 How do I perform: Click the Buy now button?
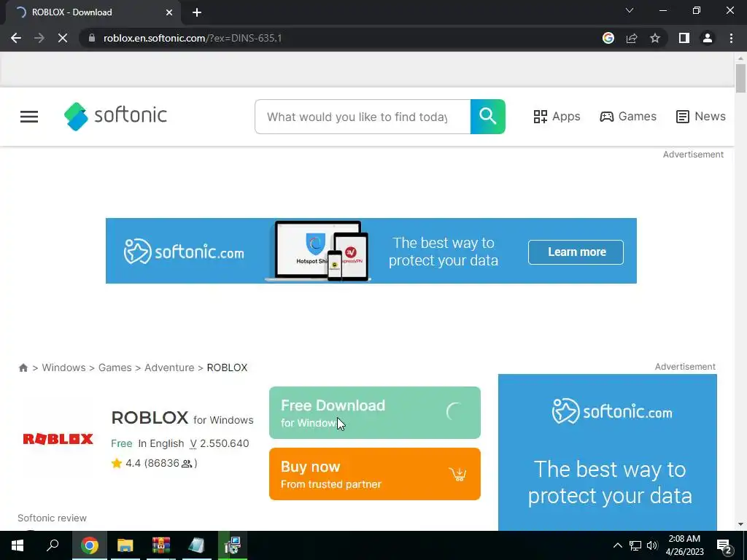point(375,474)
